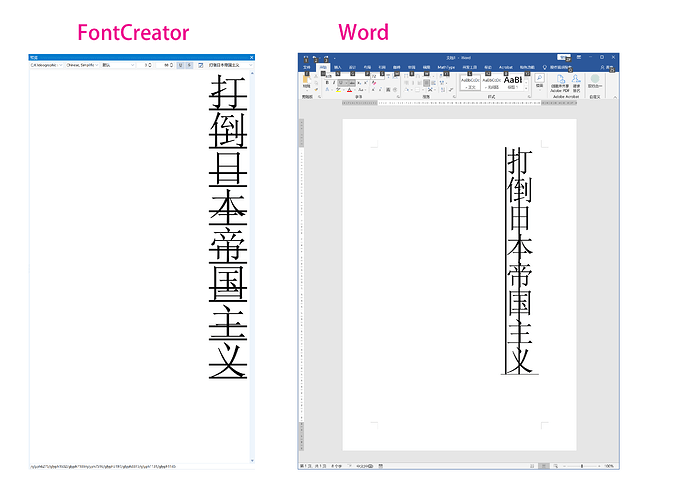
Task: Click the zoom in plus in Word status bar
Action: pos(599,466)
